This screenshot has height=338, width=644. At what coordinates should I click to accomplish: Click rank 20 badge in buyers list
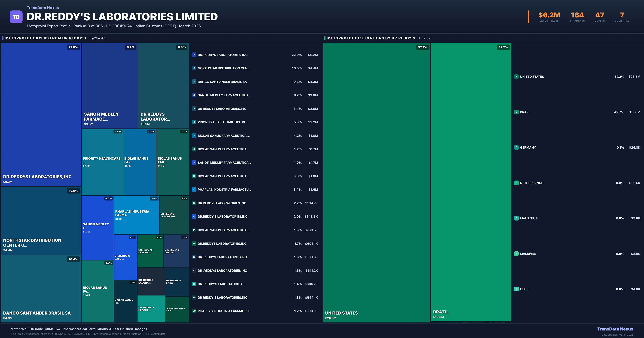coord(194,311)
